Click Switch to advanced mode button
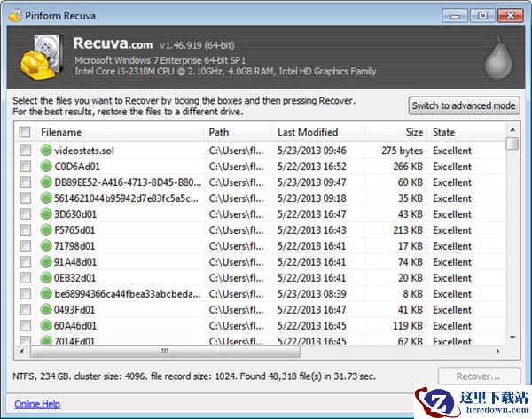532x419 pixels. tap(464, 105)
